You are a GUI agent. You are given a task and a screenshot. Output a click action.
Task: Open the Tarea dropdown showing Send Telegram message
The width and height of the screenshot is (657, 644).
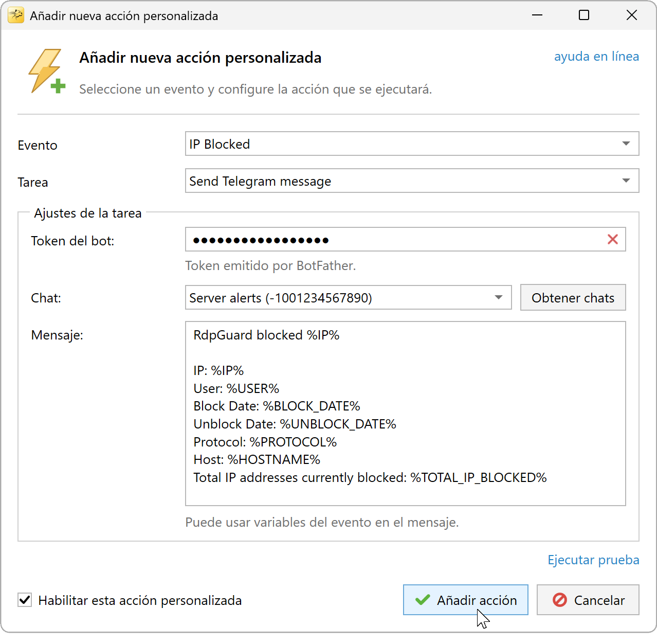(x=412, y=181)
